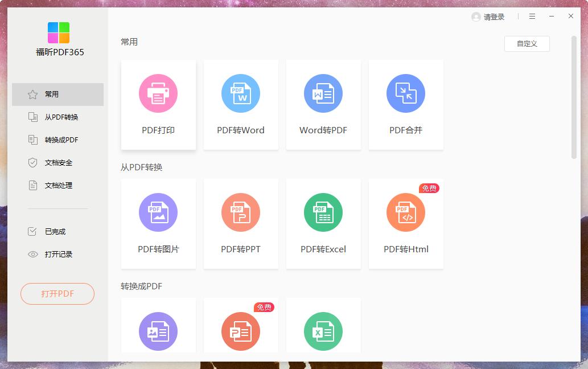Image resolution: width=588 pixels, height=369 pixels.
Task: Click the vertical scrollbar thumb
Action: (574, 97)
